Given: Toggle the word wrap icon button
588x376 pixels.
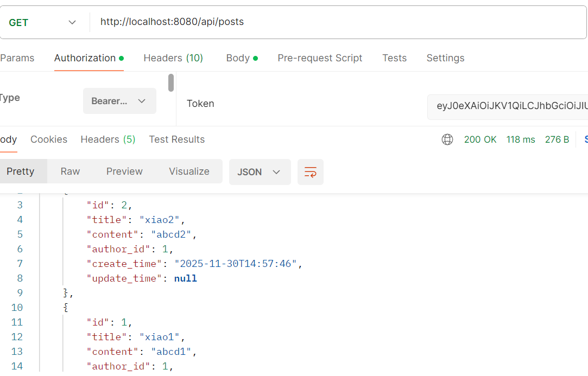Looking at the screenshot, I should 311,172.
